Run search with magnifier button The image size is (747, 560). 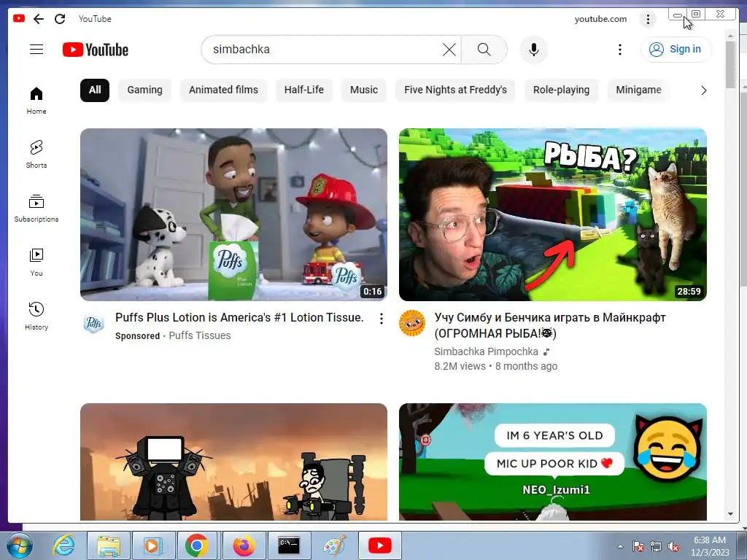coord(484,50)
